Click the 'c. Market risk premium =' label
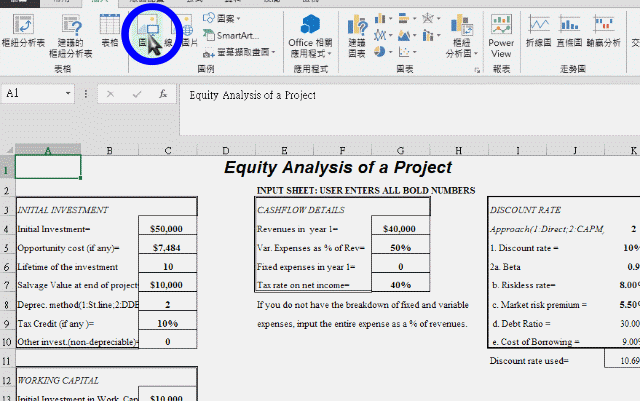This screenshot has height=401, width=640. click(x=540, y=305)
